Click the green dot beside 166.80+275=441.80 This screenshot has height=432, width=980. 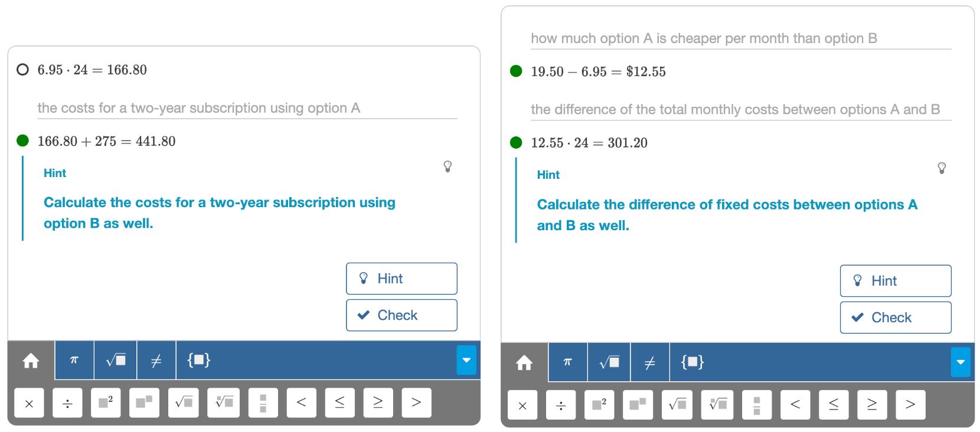pos(22,140)
